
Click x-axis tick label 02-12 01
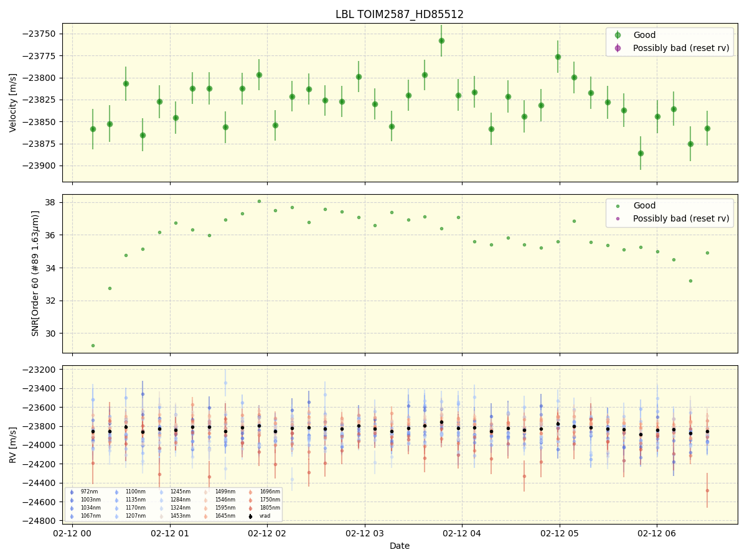170,533
